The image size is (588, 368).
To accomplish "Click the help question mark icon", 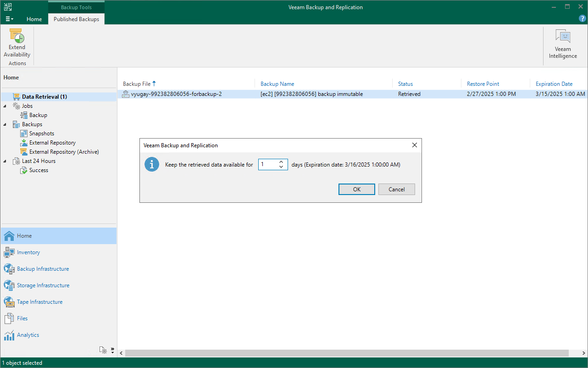I will pyautogui.click(x=582, y=19).
